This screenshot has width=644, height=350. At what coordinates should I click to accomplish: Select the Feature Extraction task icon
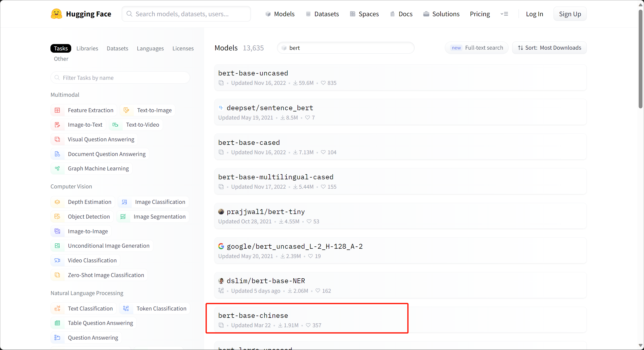point(58,110)
